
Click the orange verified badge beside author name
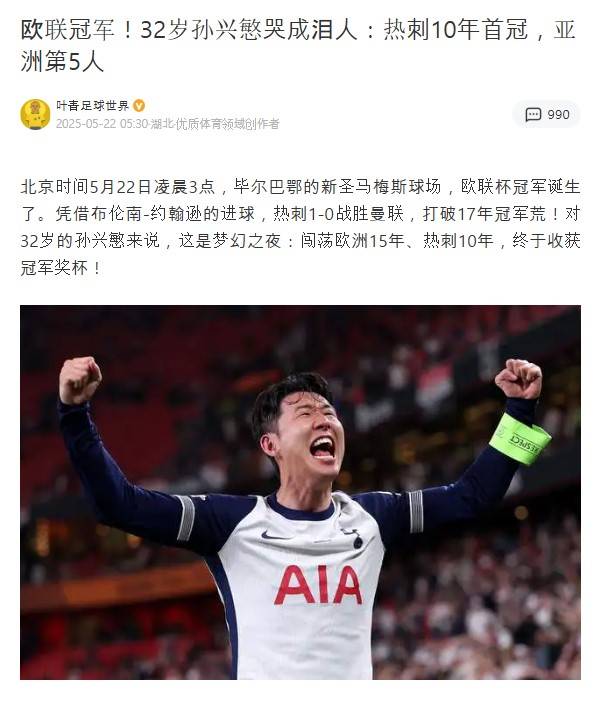(139, 106)
